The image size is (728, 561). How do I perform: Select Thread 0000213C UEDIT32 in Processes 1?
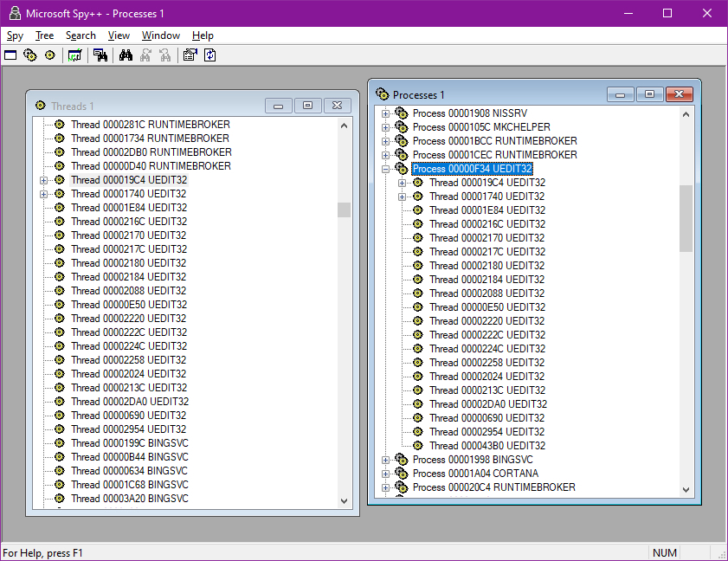[487, 390]
